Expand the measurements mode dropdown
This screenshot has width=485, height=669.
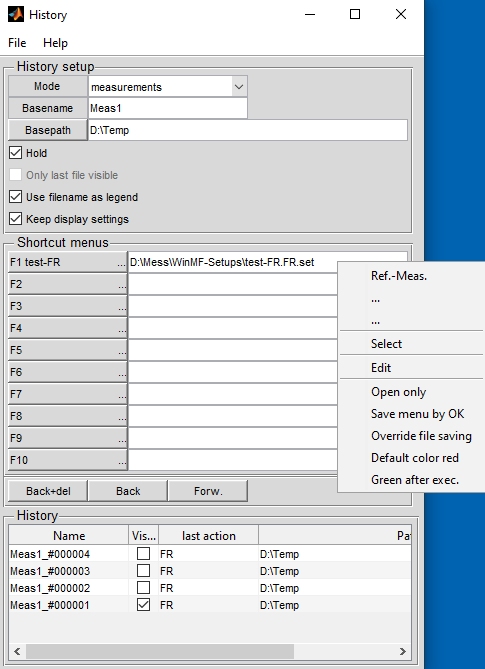pyautogui.click(x=238, y=87)
